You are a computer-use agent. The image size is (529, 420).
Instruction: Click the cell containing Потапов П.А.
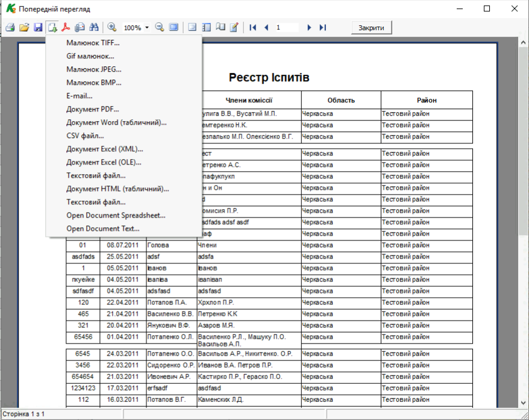pyautogui.click(x=172, y=302)
